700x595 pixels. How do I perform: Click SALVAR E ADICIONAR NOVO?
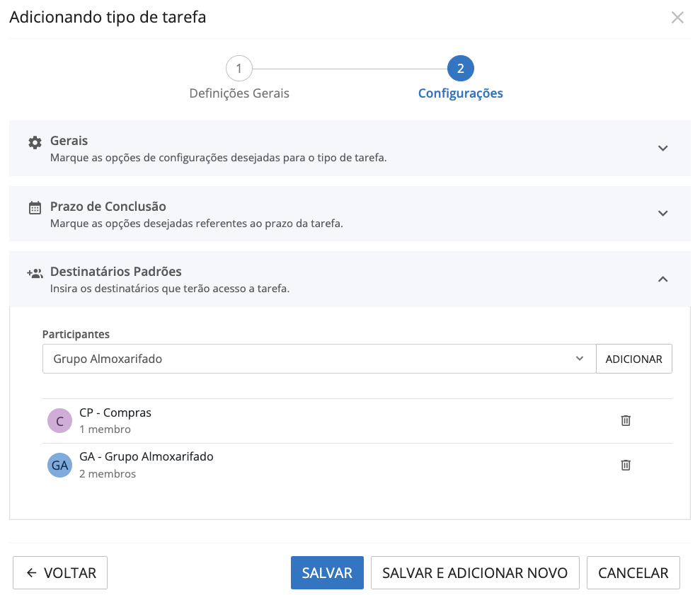(475, 572)
